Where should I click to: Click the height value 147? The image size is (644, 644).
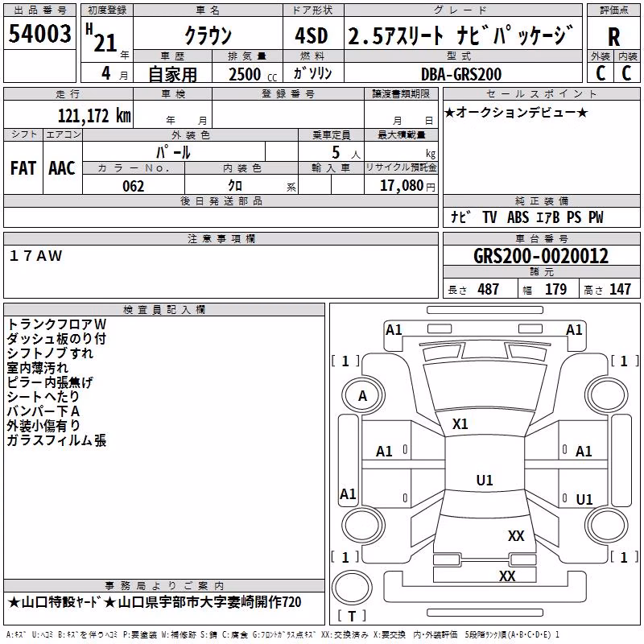tap(620, 289)
